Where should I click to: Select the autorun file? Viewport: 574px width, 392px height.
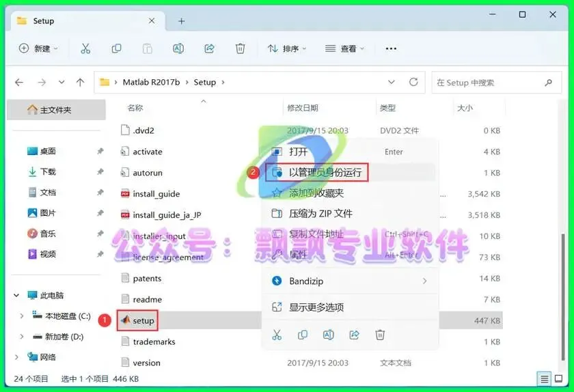141,173
